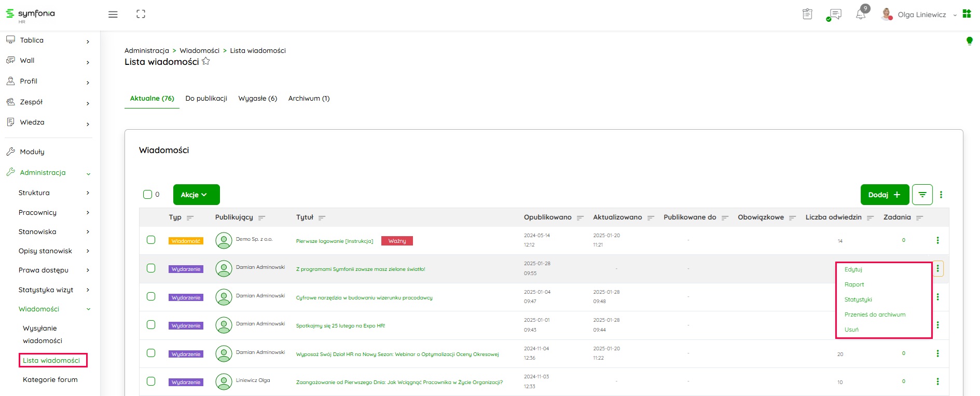Screen dimensions: 980x396
Task: Select checkbox for Spotkajmy się 25 lutego row
Action: [x=151, y=325]
